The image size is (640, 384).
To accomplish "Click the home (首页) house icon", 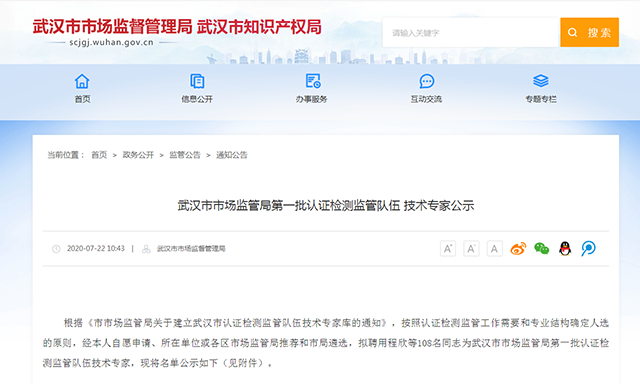I will (82, 81).
